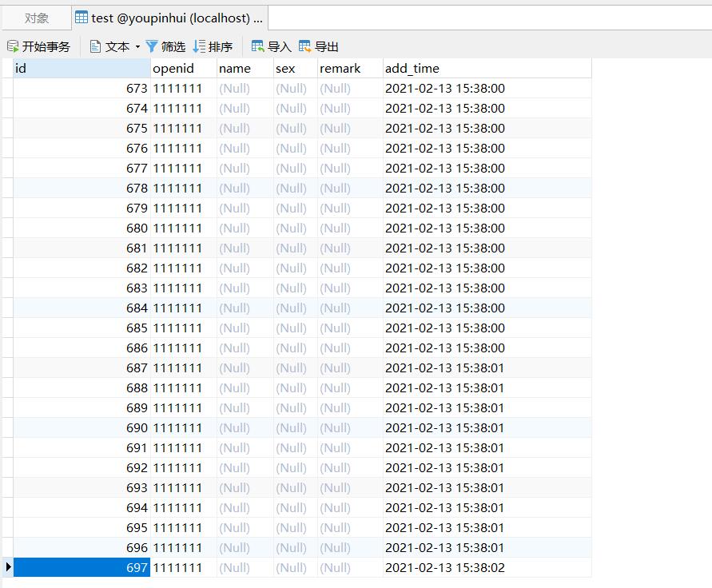The height and width of the screenshot is (588, 712).
Task: Select the id cell 674
Action: coord(82,108)
